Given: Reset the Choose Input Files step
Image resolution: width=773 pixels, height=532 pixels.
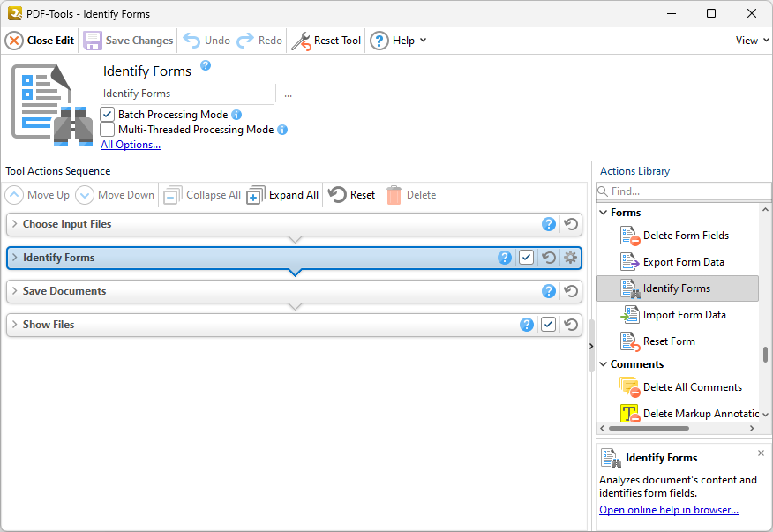Looking at the screenshot, I should pyautogui.click(x=571, y=224).
